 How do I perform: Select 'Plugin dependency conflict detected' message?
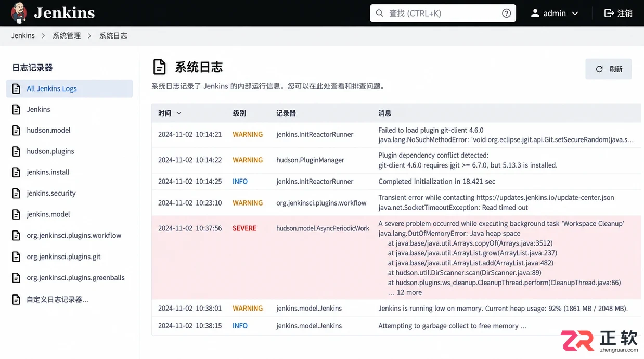(x=433, y=155)
